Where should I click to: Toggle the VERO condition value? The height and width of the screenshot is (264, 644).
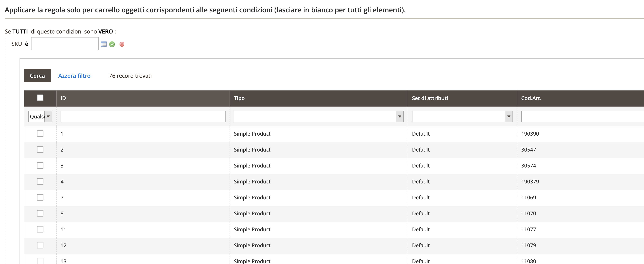click(105, 31)
